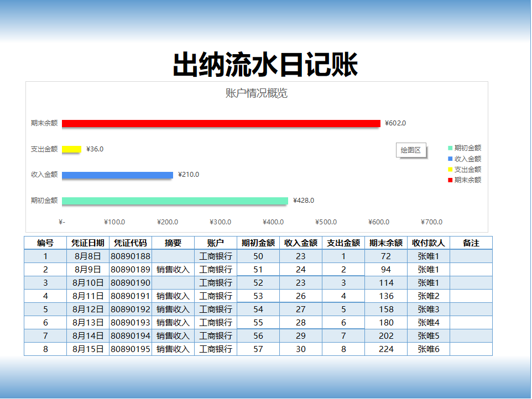Click legend swatch for 期末余额
This screenshot has height=399, width=532.
coord(450,180)
